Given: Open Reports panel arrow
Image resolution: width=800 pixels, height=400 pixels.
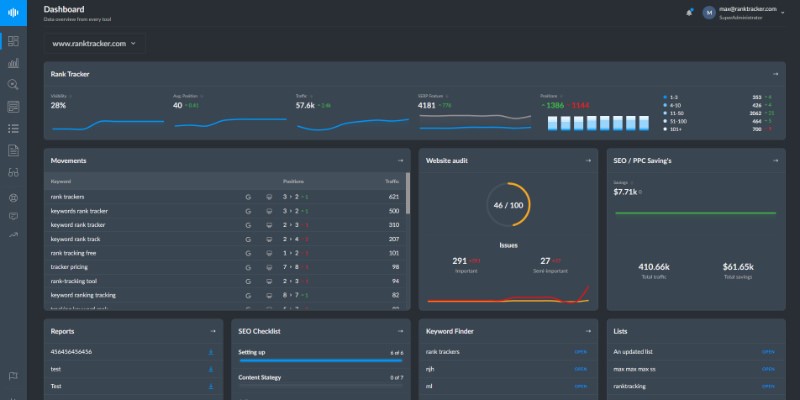Looking at the screenshot, I should tap(213, 331).
